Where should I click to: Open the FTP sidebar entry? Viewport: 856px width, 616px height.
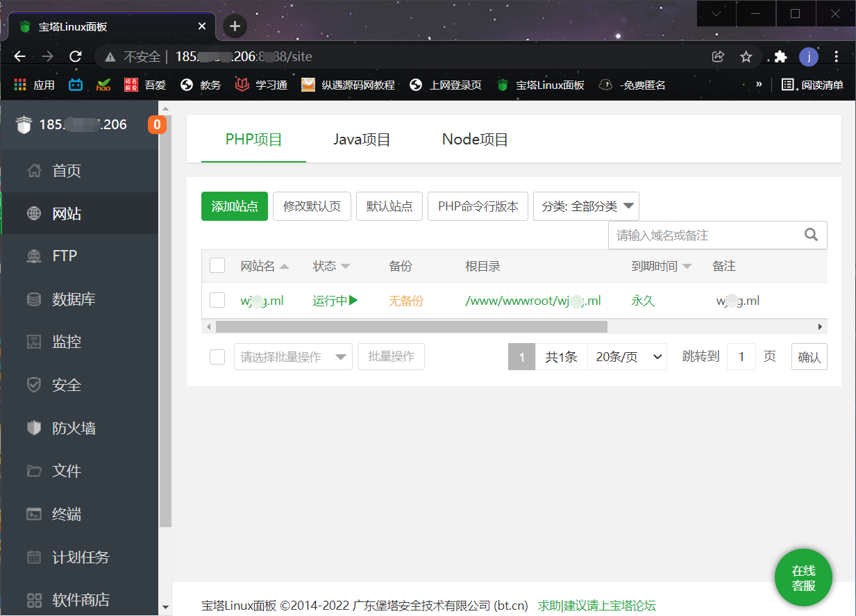click(79, 256)
